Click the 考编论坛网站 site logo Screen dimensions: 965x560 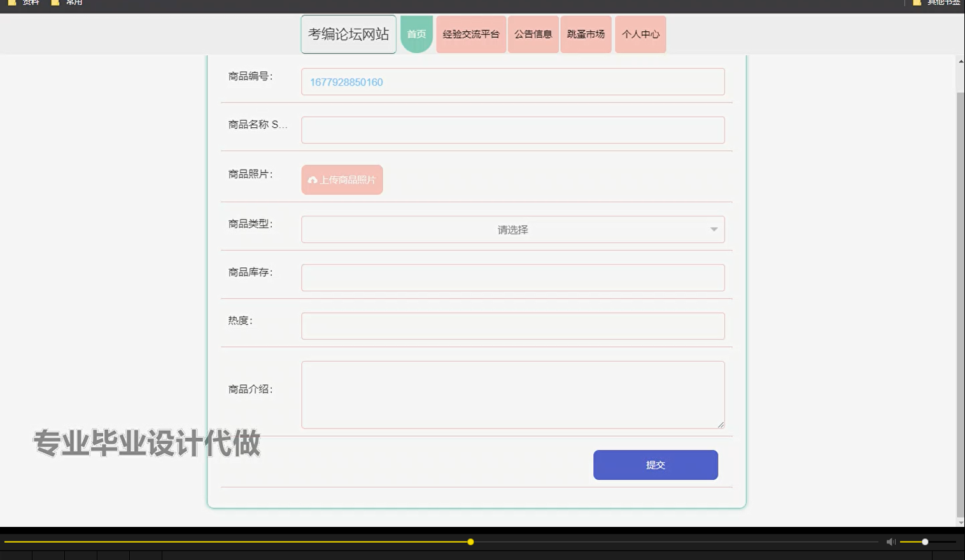[348, 34]
